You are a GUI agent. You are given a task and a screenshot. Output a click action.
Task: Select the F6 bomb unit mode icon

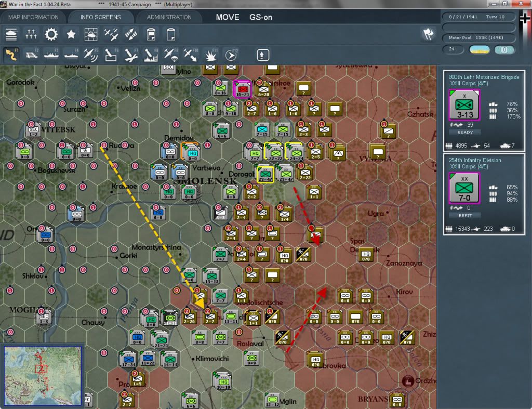(x=111, y=55)
